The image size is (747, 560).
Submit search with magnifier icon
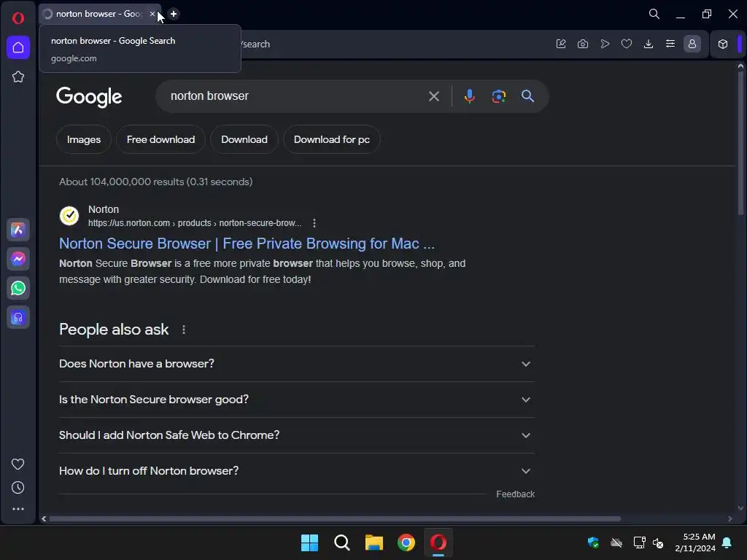[527, 96]
